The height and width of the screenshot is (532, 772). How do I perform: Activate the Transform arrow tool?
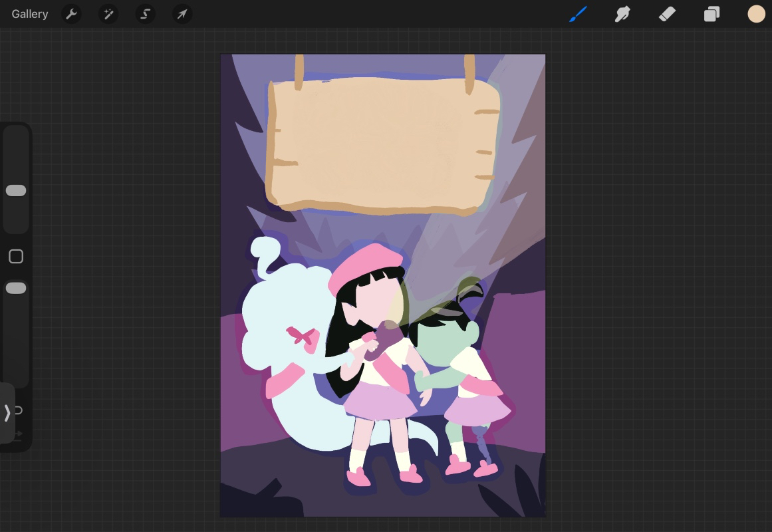click(x=182, y=14)
